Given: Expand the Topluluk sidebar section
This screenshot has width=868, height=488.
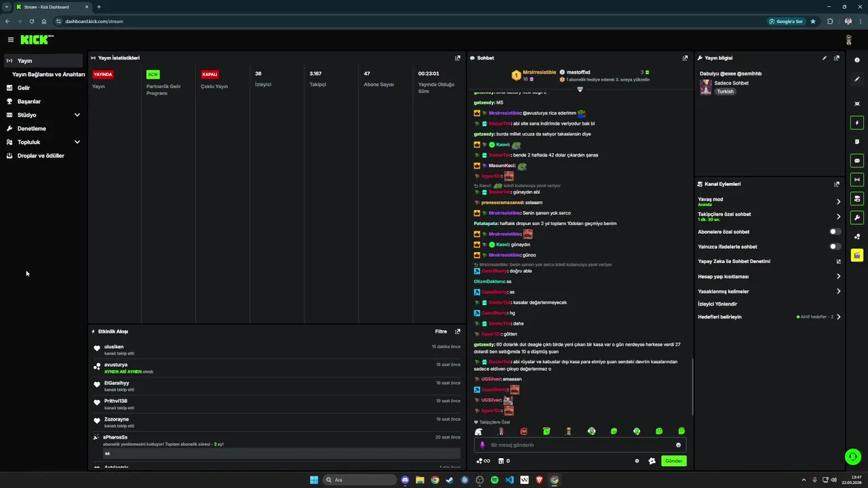Looking at the screenshot, I should tap(77, 142).
